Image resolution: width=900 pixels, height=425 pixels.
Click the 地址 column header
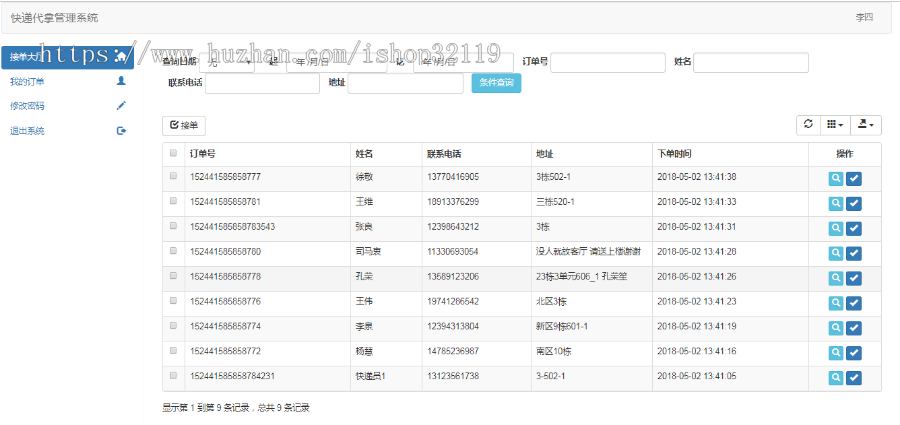592,154
